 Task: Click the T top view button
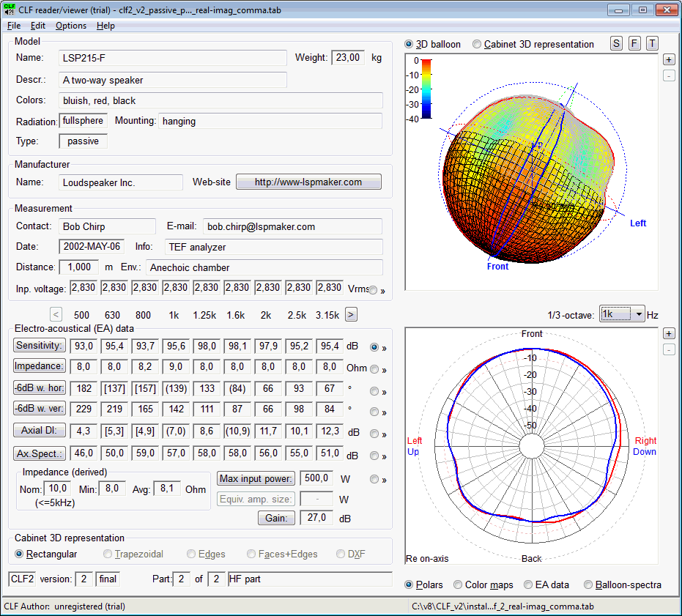[x=652, y=43]
